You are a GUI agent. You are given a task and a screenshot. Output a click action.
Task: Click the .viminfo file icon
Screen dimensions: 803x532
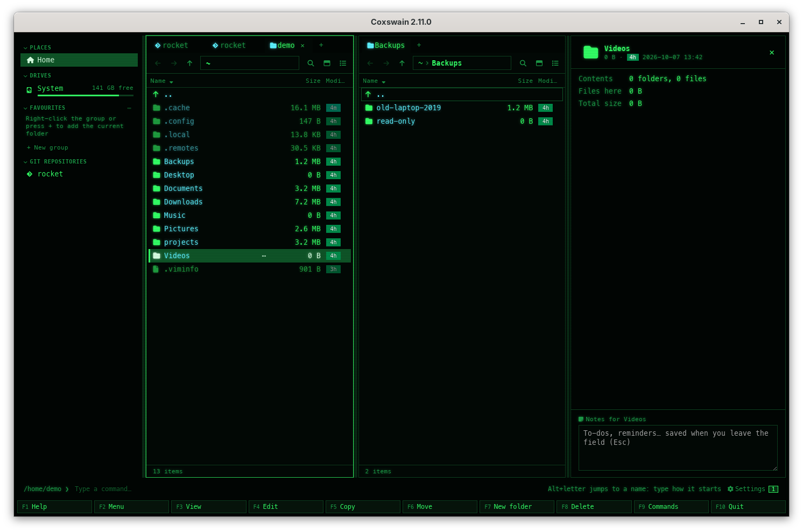tap(156, 269)
